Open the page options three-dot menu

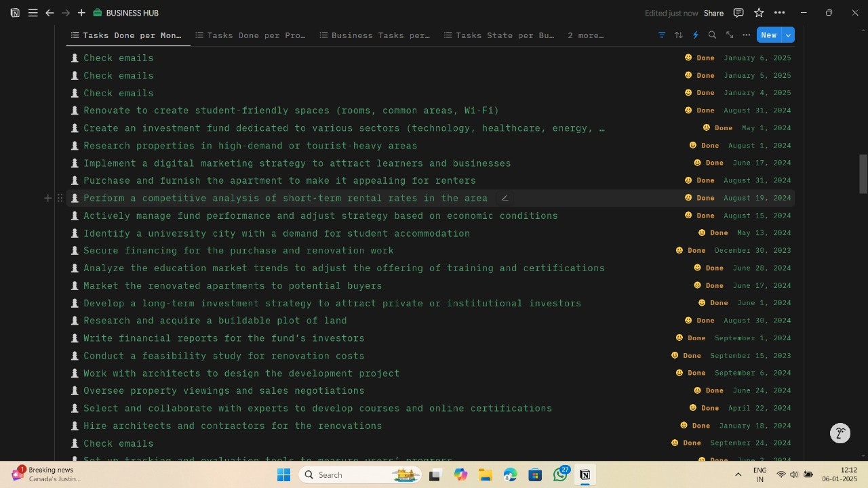tap(779, 13)
